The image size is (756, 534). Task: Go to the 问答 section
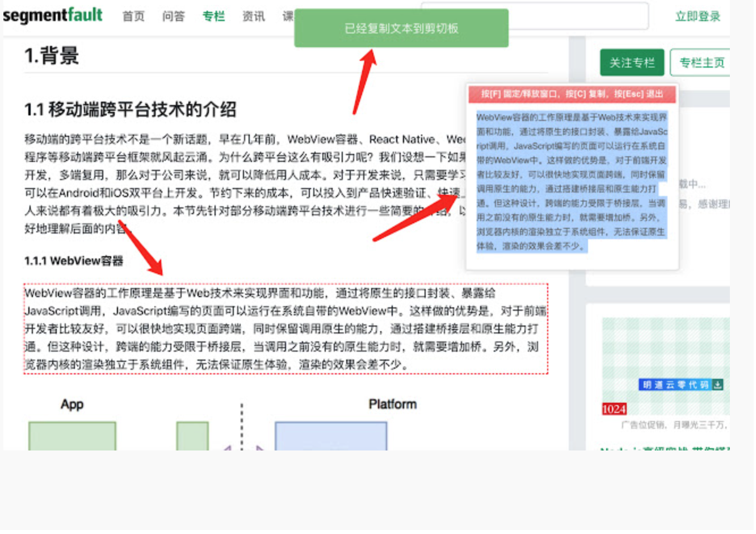point(174,16)
